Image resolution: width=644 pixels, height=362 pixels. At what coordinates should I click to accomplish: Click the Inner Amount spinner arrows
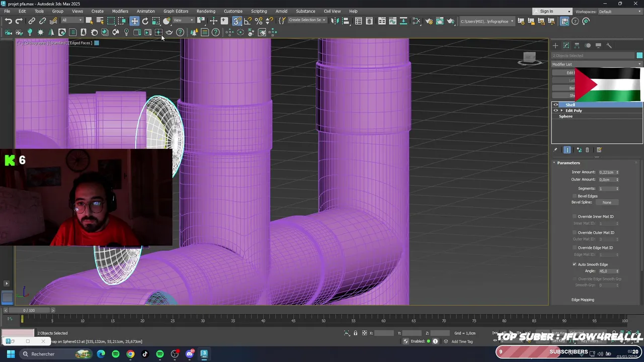(x=617, y=172)
